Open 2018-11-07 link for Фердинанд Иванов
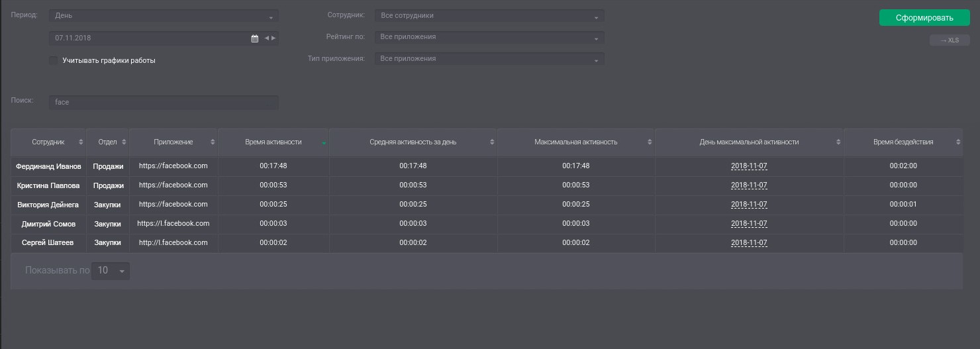Image resolution: width=980 pixels, height=349 pixels. tap(749, 166)
